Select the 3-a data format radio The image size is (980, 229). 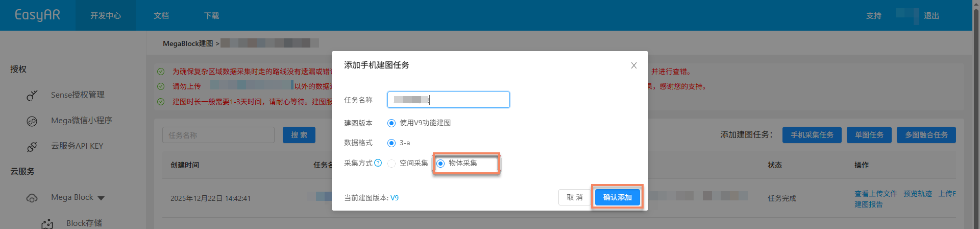coord(391,143)
